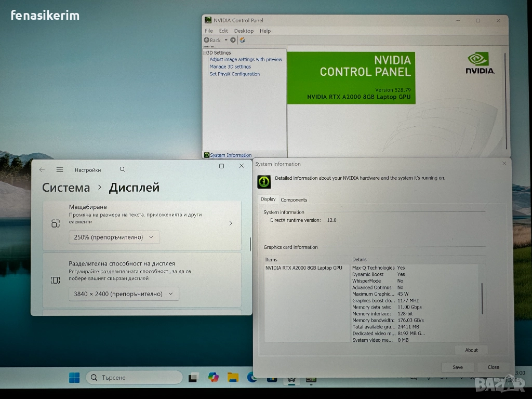The width and height of the screenshot is (532, 399).
Task: Open Manage 3D settings
Action: (x=230, y=66)
